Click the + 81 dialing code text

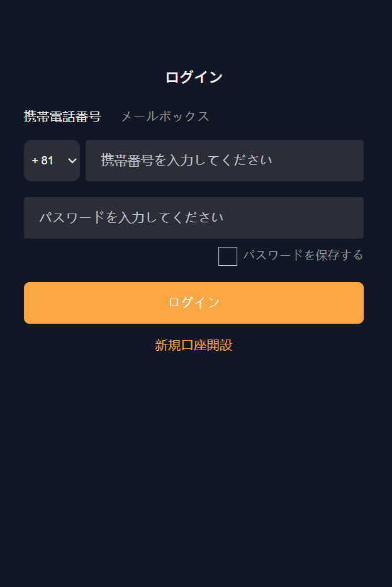(x=43, y=161)
